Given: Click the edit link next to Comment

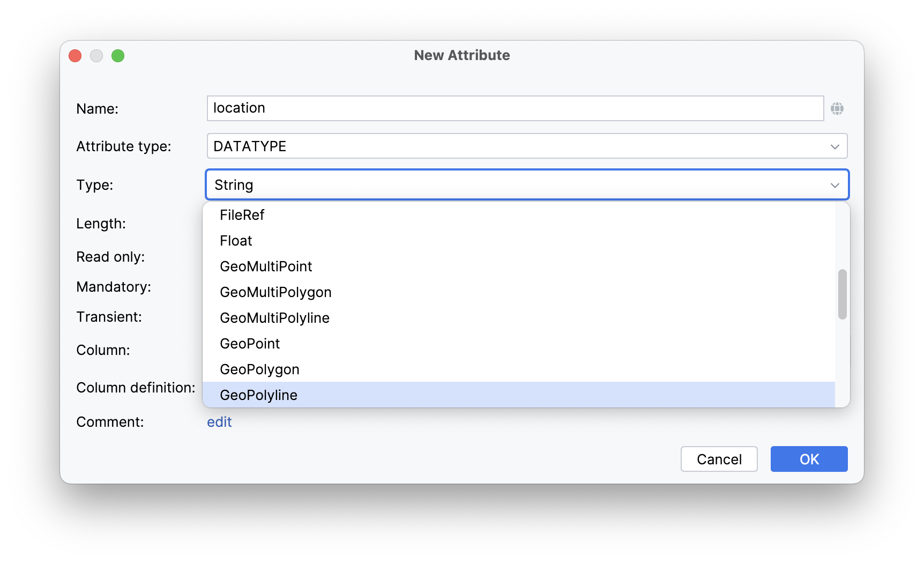Looking at the screenshot, I should coord(219,422).
